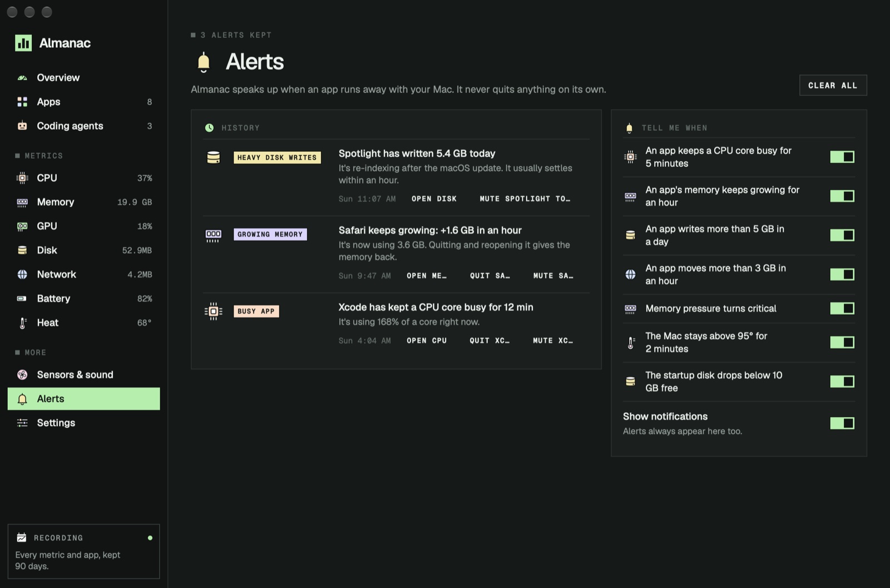Click the disk icon beside Heavy Disk Writes
Screen dimensions: 890x588
[x=214, y=157]
